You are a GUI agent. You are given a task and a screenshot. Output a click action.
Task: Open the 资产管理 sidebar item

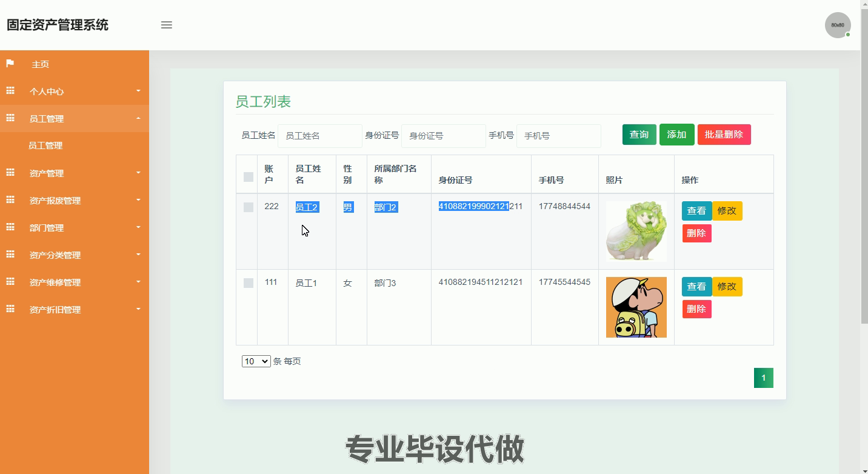[75, 173]
